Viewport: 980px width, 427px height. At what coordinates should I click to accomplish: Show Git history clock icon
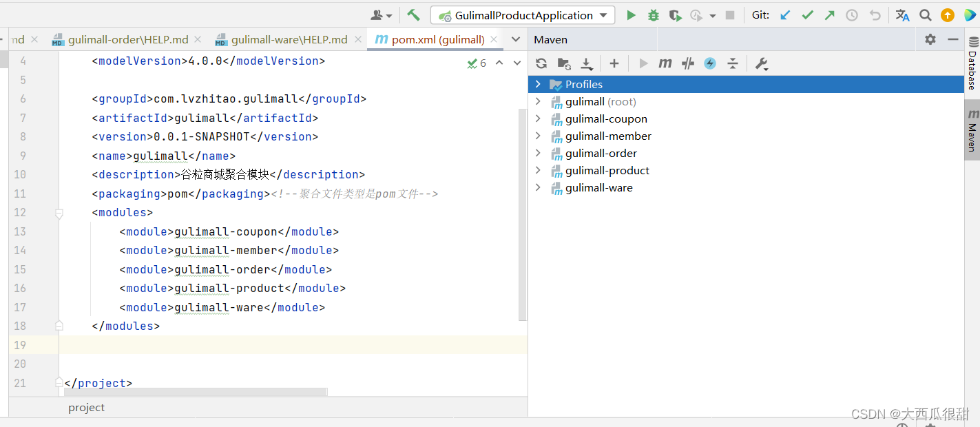click(x=852, y=15)
